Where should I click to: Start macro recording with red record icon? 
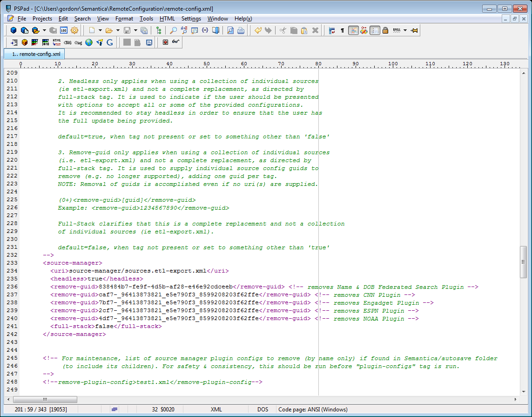[x=166, y=42]
